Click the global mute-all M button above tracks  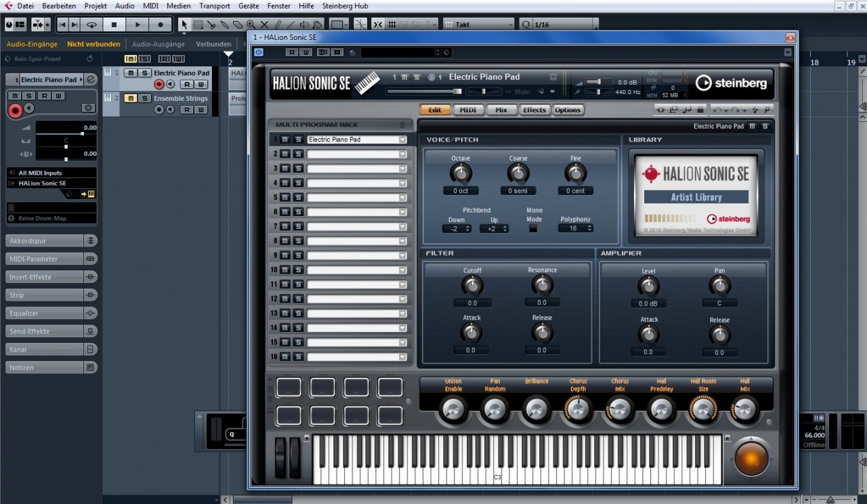click(x=131, y=59)
